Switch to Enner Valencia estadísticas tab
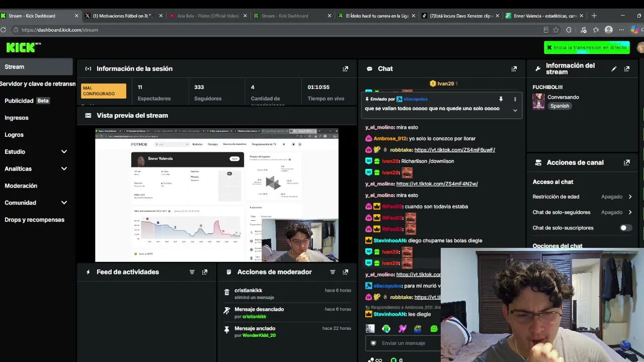This screenshot has width=644, height=362. (x=545, y=16)
